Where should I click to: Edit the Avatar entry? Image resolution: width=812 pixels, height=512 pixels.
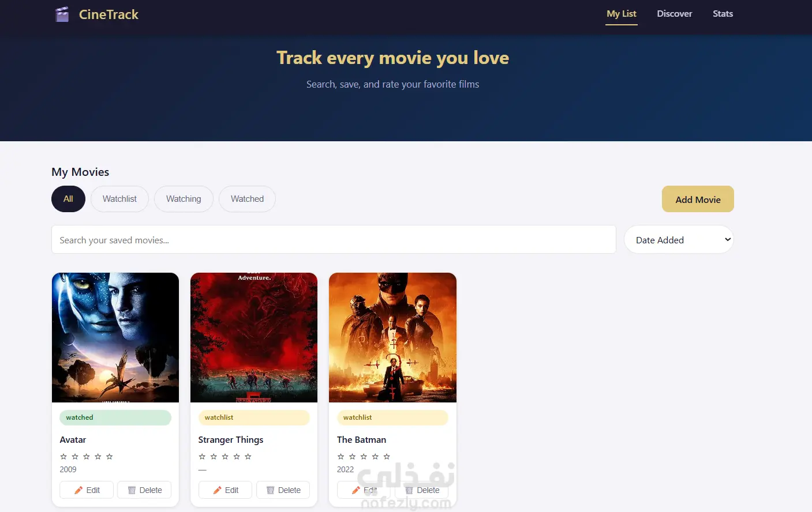click(87, 490)
